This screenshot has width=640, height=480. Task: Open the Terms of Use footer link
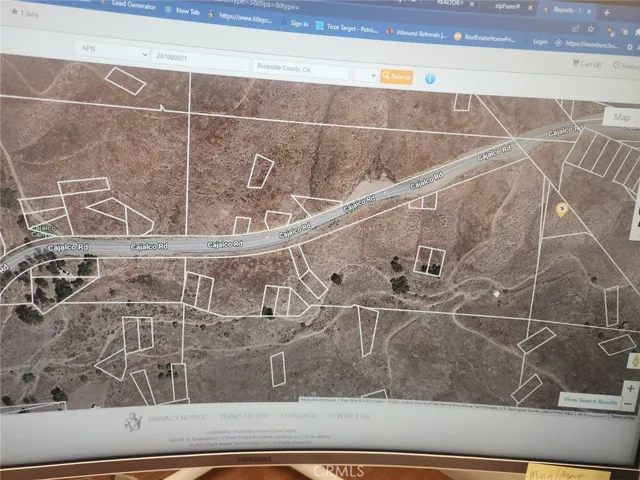point(243,417)
